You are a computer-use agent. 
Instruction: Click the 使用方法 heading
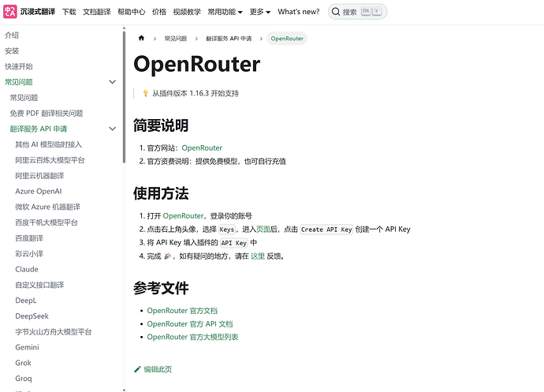click(x=161, y=193)
